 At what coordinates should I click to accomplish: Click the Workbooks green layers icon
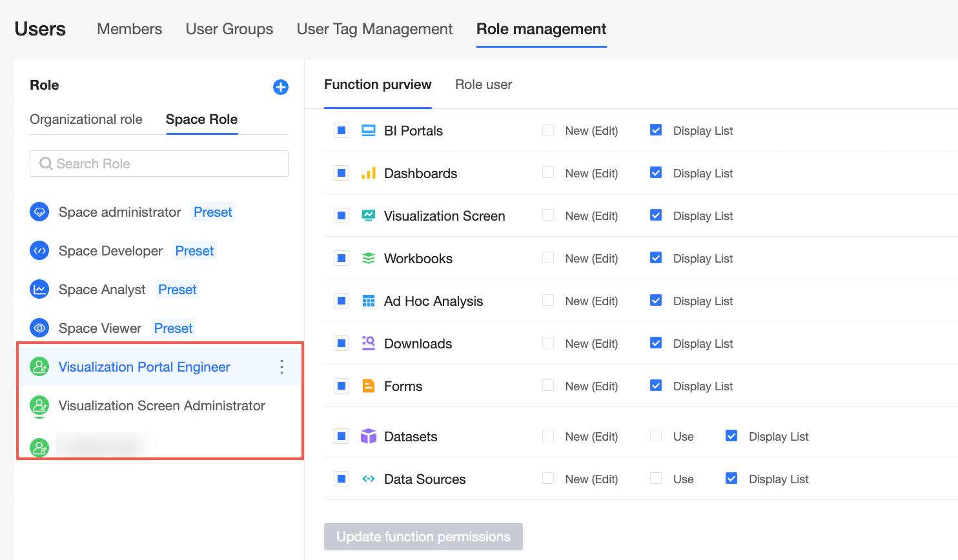pos(369,258)
